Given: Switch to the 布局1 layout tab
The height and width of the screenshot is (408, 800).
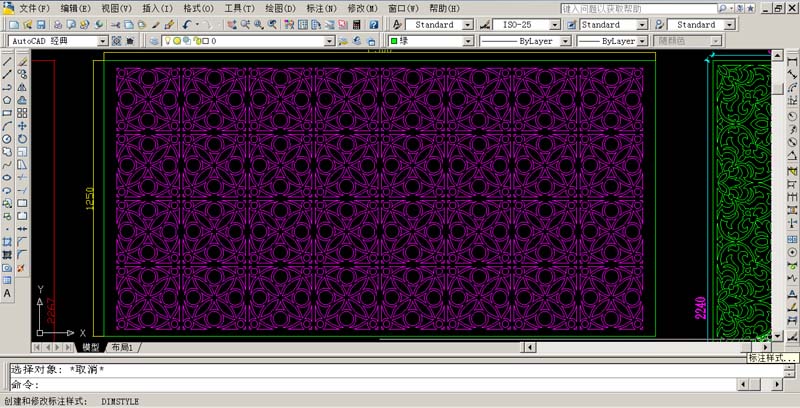Looking at the screenshot, I should [x=123, y=347].
